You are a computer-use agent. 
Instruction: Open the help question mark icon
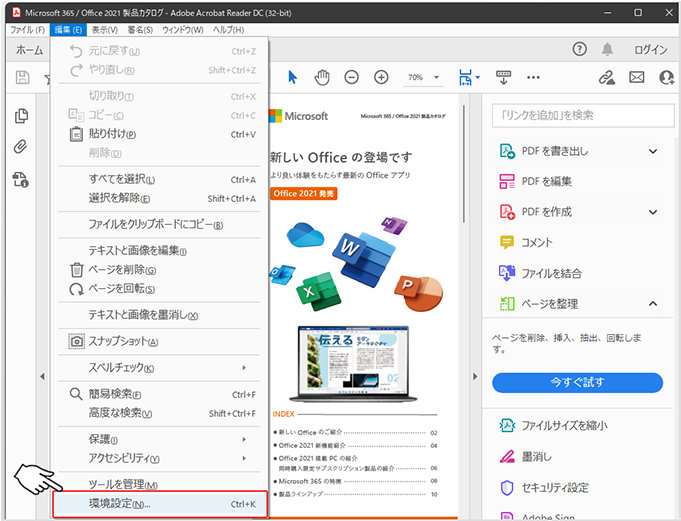(x=579, y=49)
